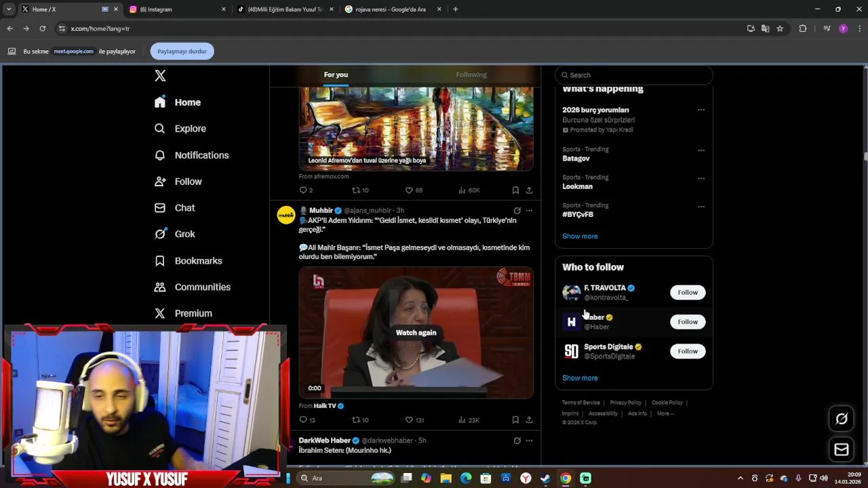
Task: Open Terms of Service link
Action: [x=581, y=403]
